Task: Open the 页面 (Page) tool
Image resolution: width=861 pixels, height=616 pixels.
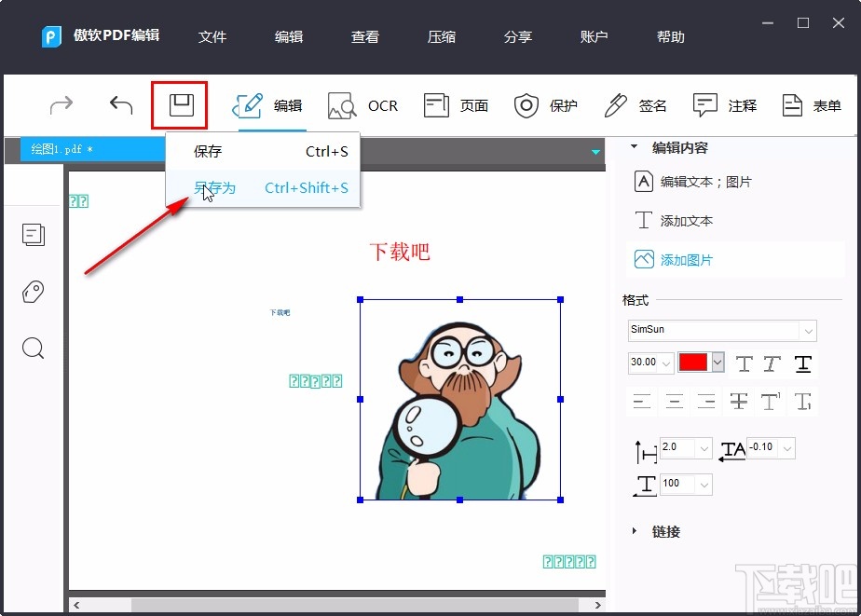Action: 456,105
